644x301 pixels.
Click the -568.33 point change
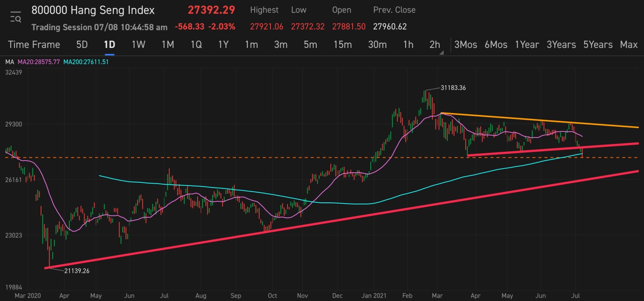(x=190, y=27)
